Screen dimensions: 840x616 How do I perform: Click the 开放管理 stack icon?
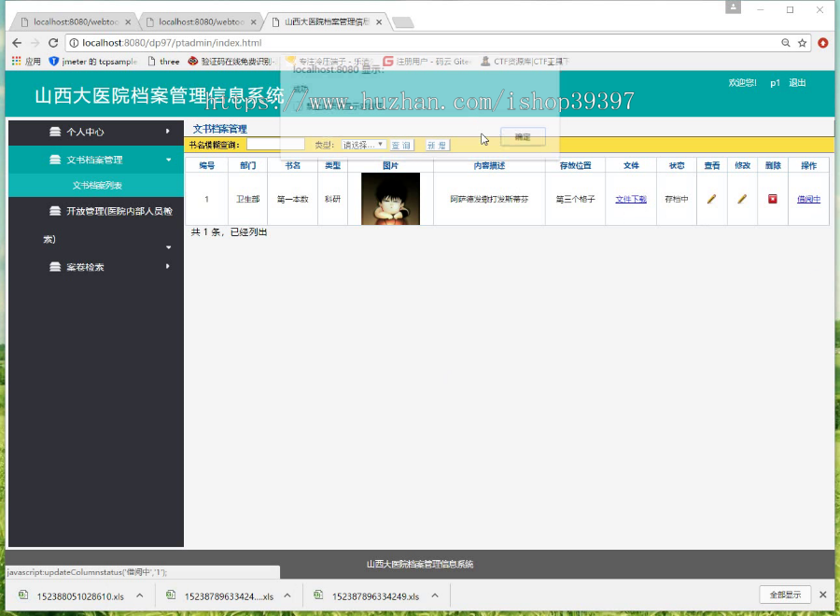[x=55, y=211]
